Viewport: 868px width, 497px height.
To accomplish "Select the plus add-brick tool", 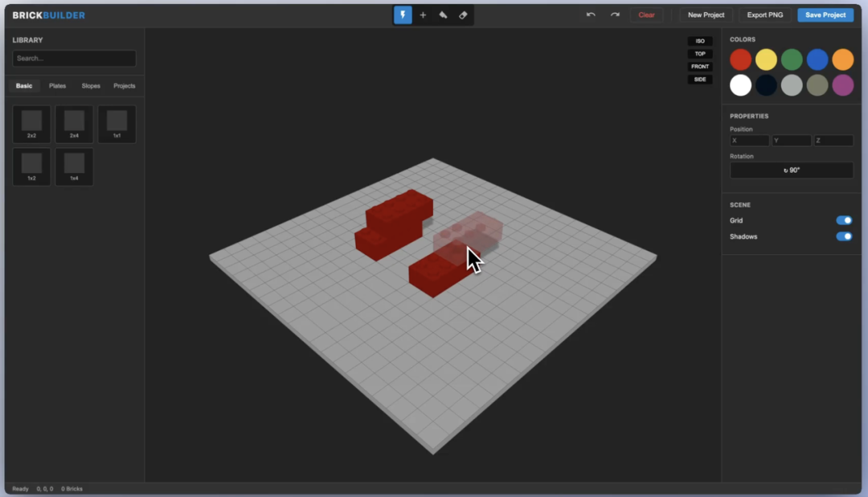I will pyautogui.click(x=423, y=15).
